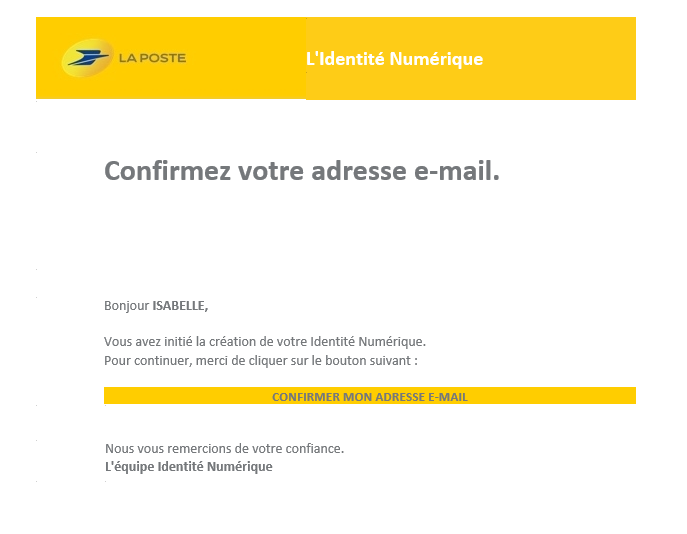Click the bold name "ISABELLE"
This screenshot has height=534, width=687.
(x=180, y=306)
